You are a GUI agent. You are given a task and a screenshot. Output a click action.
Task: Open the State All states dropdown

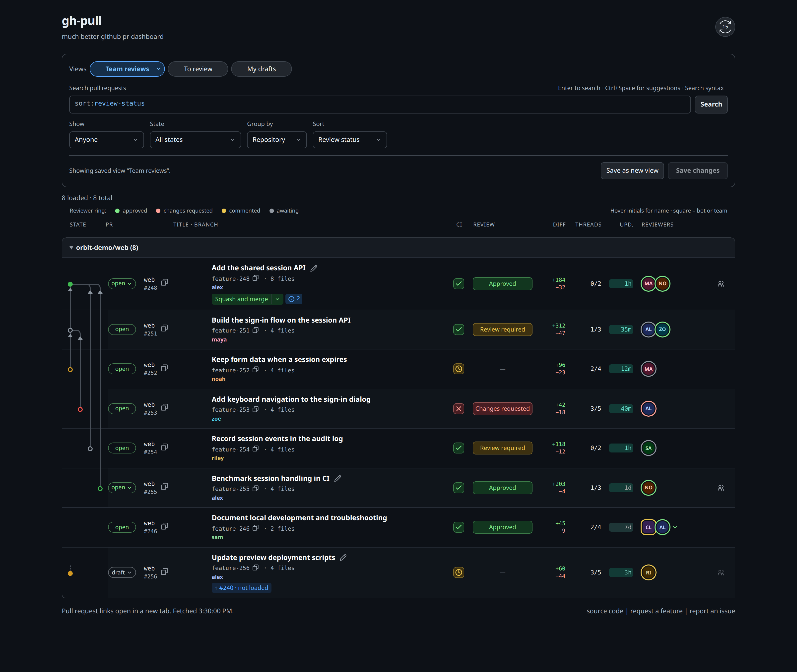point(195,140)
